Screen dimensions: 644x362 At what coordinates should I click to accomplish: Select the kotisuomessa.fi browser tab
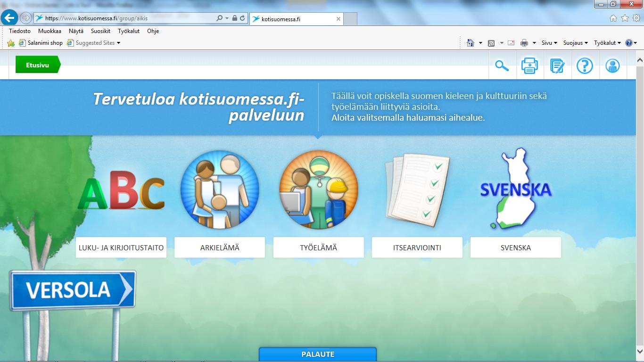[x=296, y=19]
